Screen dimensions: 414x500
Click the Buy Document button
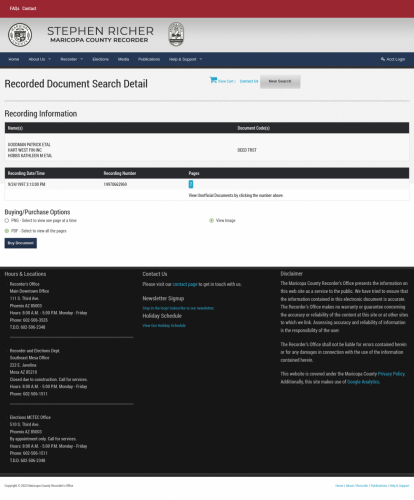coord(21,243)
